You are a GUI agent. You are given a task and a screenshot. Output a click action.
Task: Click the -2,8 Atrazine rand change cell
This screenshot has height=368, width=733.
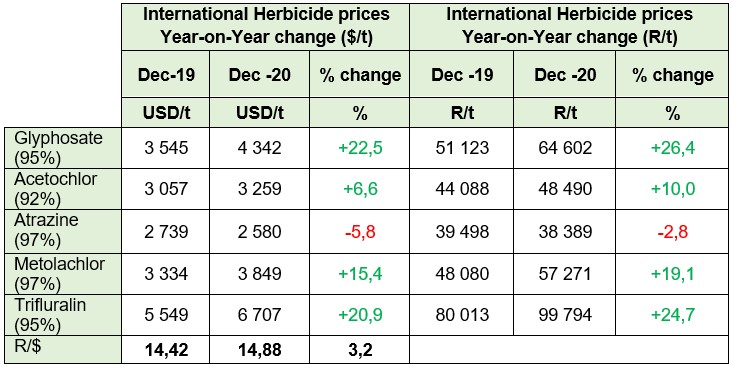pyautogui.click(x=672, y=231)
